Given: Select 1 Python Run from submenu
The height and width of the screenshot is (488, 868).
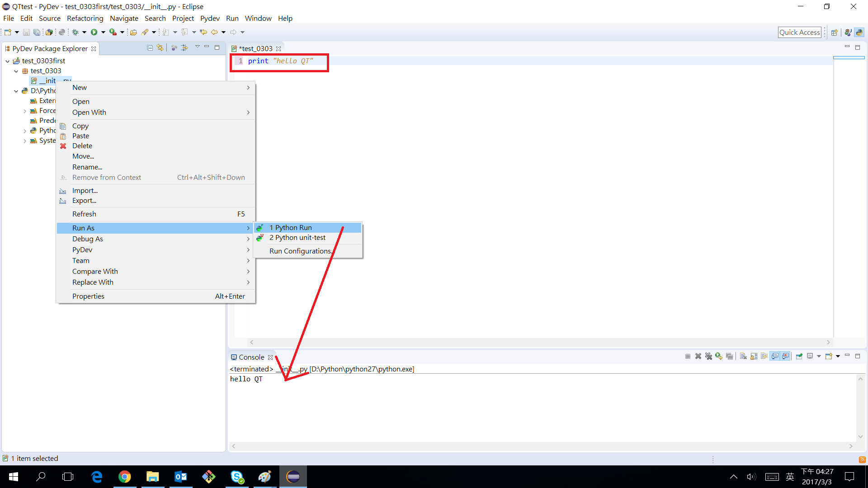Looking at the screenshot, I should (x=307, y=228).
